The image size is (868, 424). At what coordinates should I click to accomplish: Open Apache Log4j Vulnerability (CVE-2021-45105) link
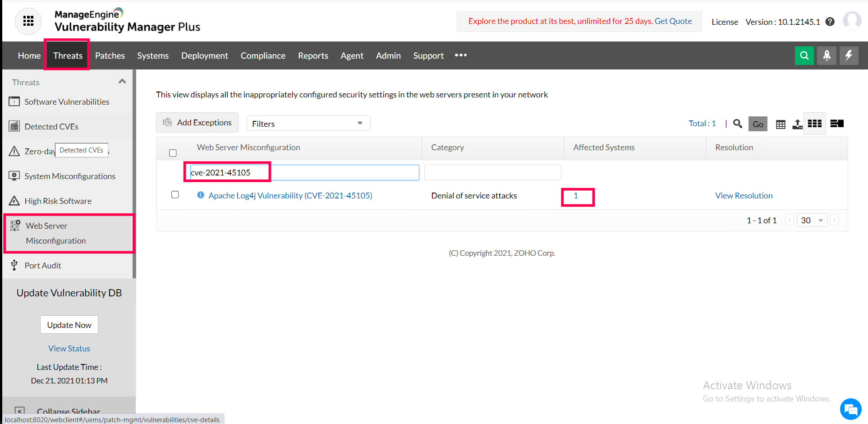[x=290, y=195]
